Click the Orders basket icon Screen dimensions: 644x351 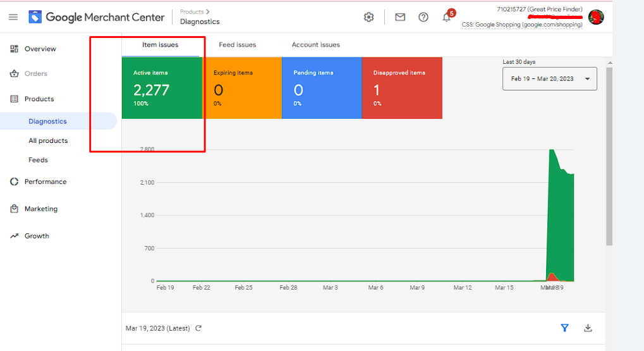pos(15,73)
